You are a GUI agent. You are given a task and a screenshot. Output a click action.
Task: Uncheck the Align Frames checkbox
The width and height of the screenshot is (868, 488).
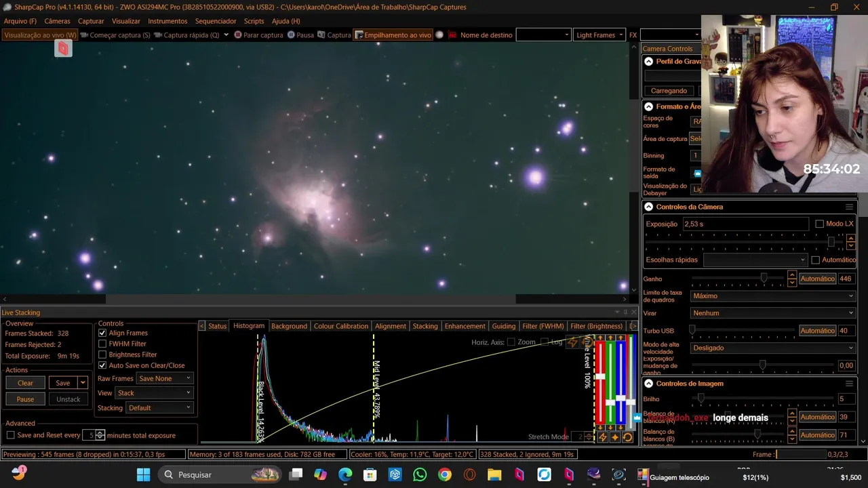click(102, 333)
